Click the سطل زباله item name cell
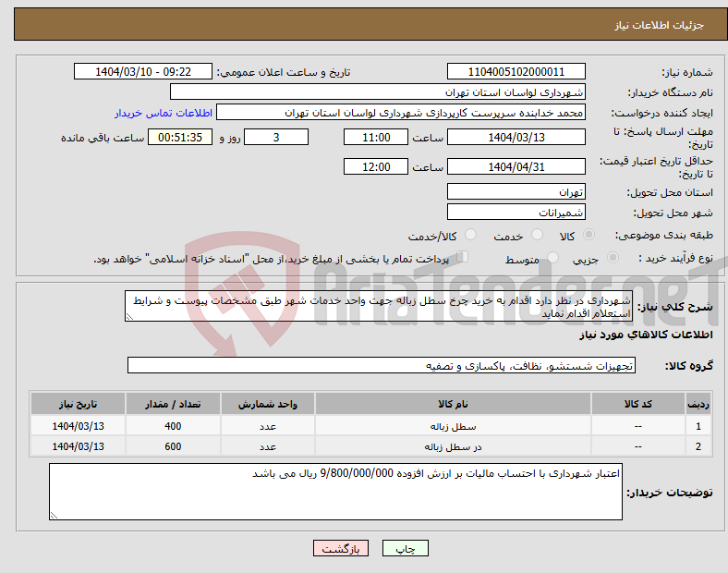The height and width of the screenshot is (573, 728). (453, 426)
